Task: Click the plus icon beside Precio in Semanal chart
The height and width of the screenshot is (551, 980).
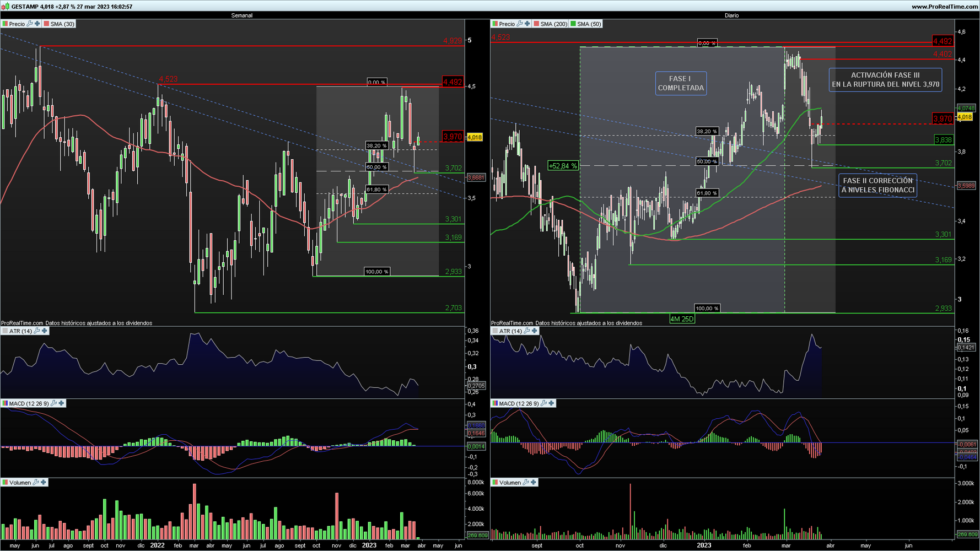Action: (37, 24)
